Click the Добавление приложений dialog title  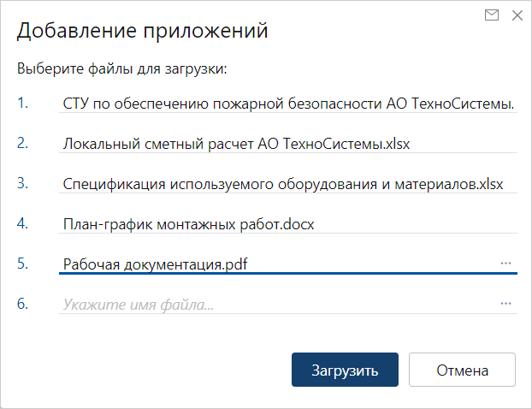(143, 31)
